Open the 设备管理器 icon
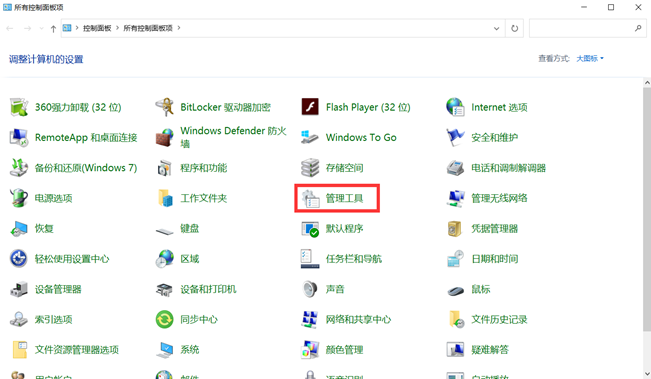This screenshot has height=379, width=651. [19, 289]
